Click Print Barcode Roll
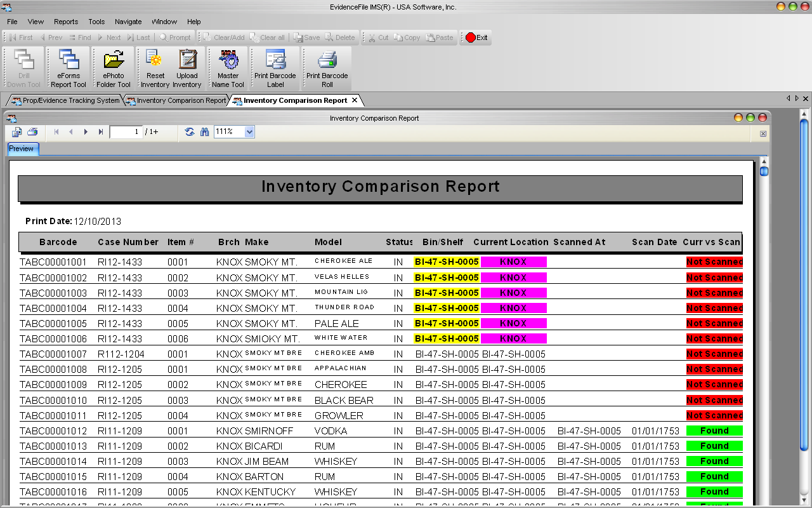The height and width of the screenshot is (508, 812). [327, 68]
